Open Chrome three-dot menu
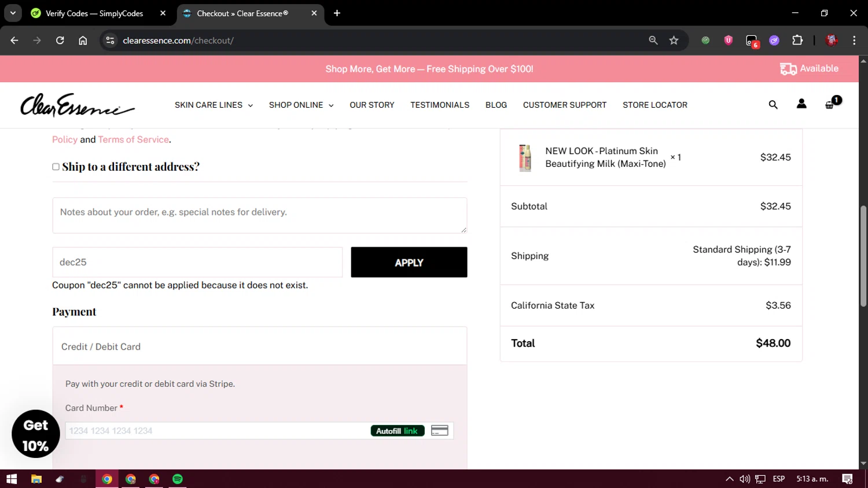The height and width of the screenshot is (488, 868). pyautogui.click(x=854, y=41)
